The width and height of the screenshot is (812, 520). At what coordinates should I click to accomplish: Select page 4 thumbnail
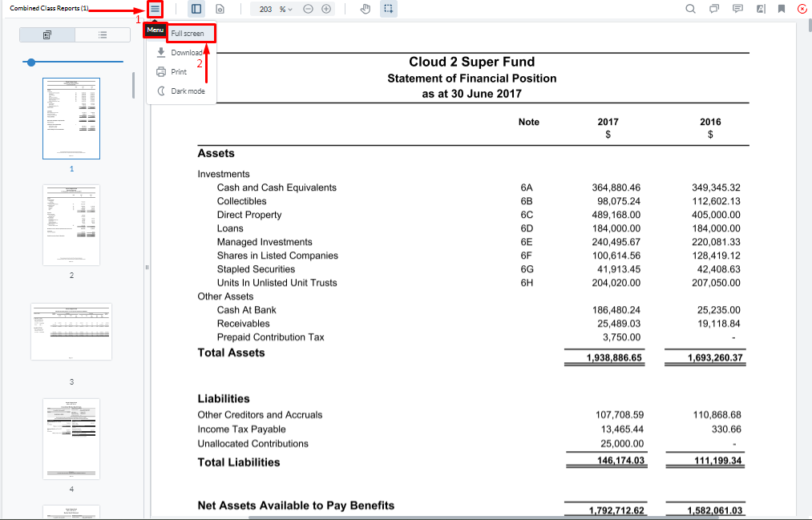(x=71, y=439)
